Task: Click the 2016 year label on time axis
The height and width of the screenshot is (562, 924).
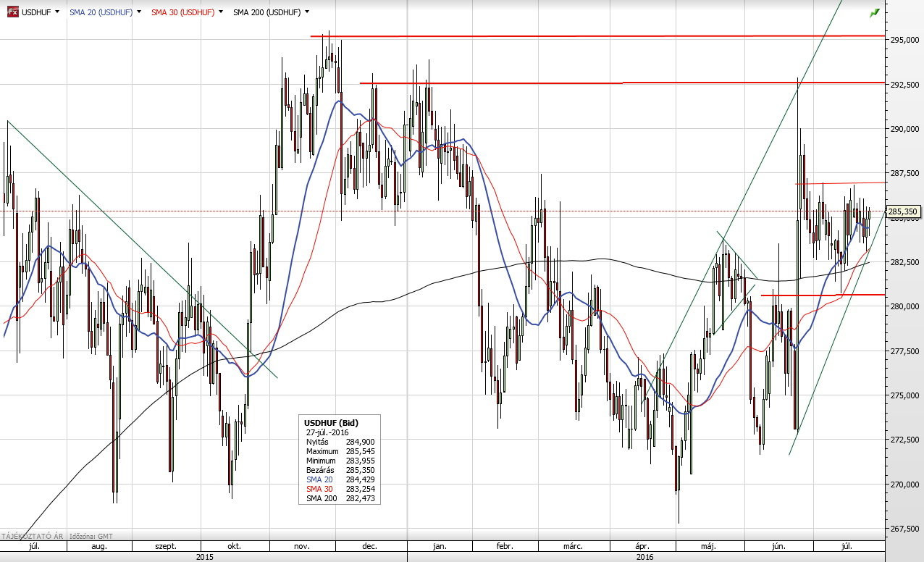Action: (x=645, y=557)
